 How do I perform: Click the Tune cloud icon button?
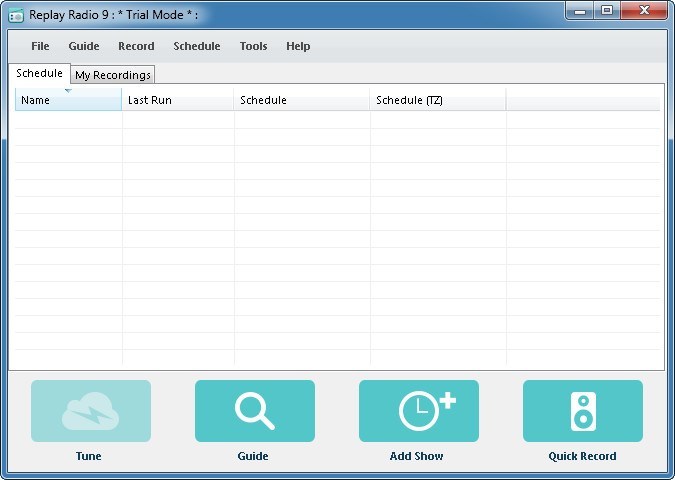pos(91,411)
